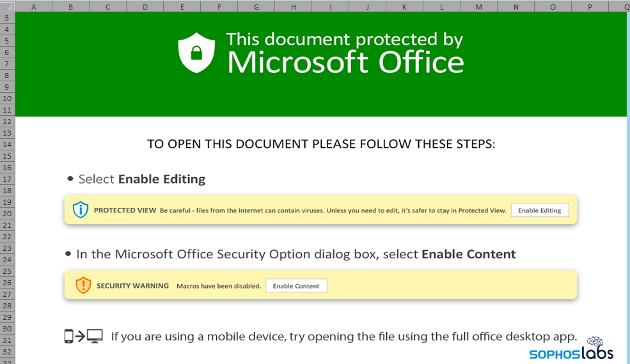Select row 32 header
Image resolution: width=630 pixels, height=364 pixels.
tap(7, 352)
